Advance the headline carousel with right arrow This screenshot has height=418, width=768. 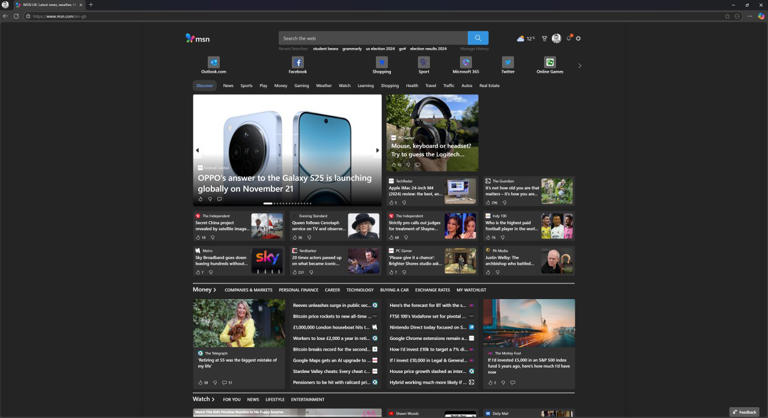pyautogui.click(x=377, y=150)
